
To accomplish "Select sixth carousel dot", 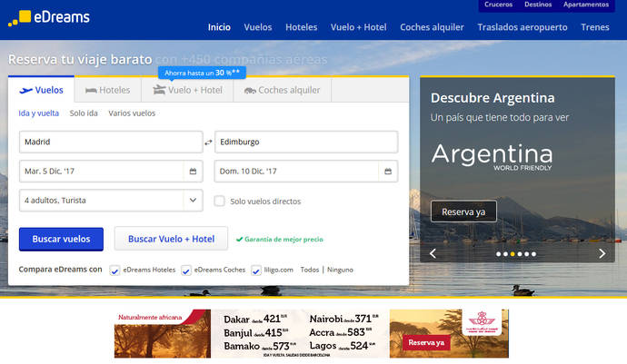I will pos(533,254).
